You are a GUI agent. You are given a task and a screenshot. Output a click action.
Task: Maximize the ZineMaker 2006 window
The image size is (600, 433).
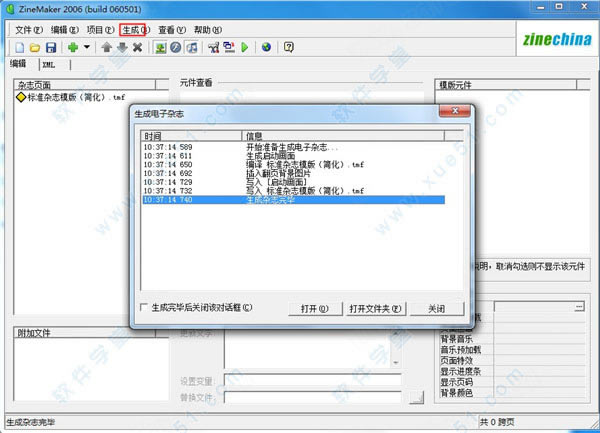(x=559, y=7)
